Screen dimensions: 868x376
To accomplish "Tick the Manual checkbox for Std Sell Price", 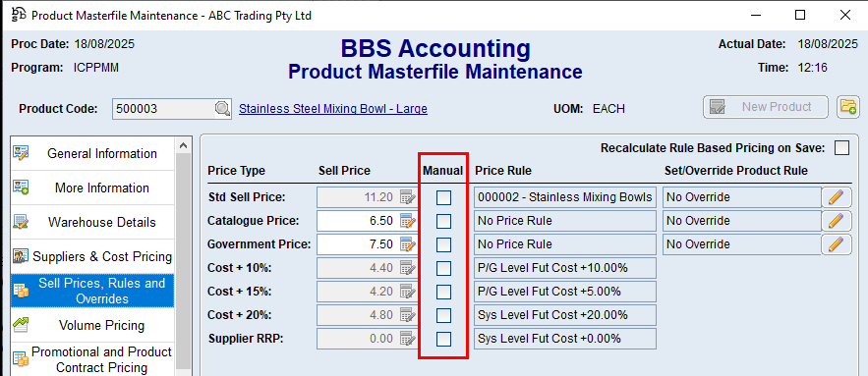I will point(443,197).
